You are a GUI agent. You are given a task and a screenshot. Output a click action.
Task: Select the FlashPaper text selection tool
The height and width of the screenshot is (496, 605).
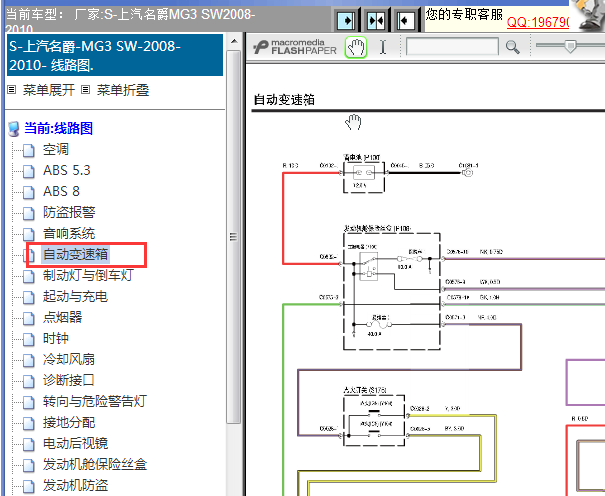[383, 47]
